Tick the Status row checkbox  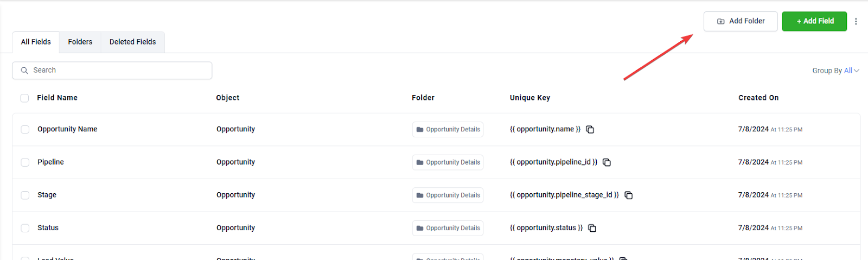25,229
